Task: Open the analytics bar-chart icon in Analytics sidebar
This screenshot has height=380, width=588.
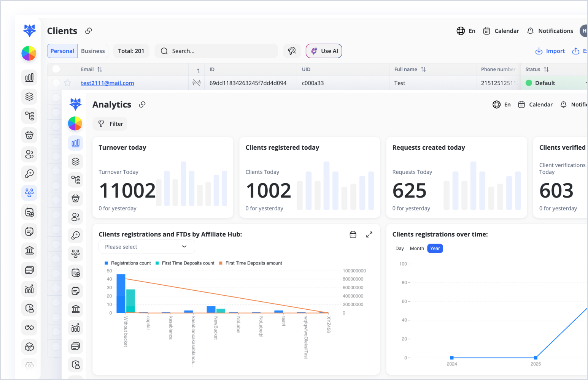Action: (76, 143)
